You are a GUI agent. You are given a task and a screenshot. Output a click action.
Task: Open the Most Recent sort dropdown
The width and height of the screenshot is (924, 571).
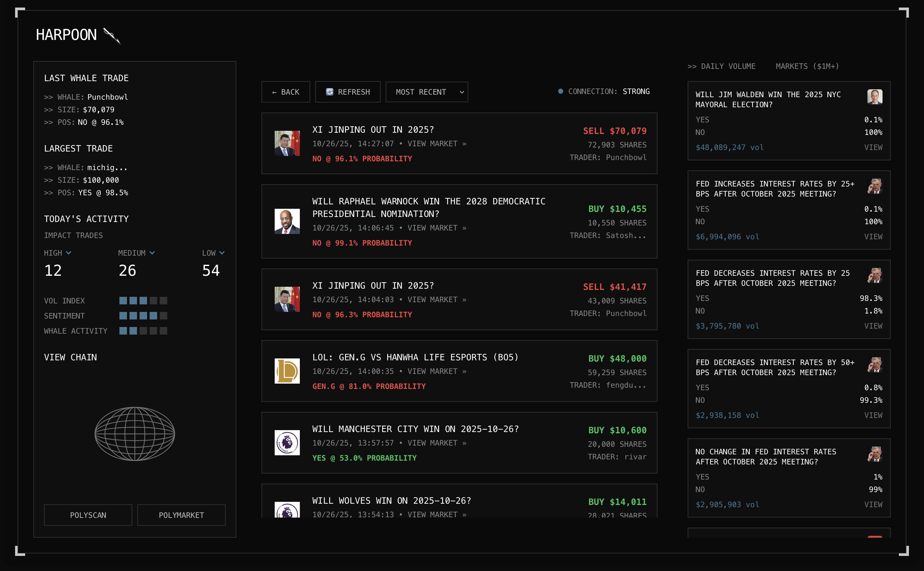426,92
